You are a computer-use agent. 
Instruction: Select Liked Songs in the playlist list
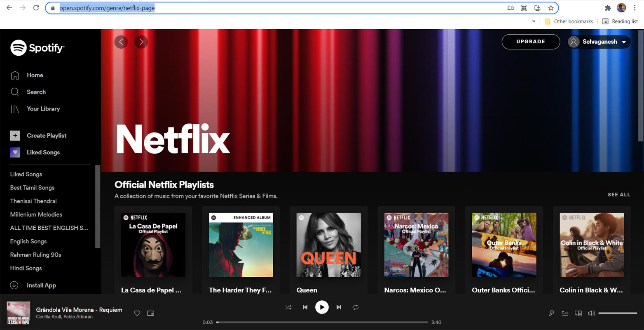point(26,174)
